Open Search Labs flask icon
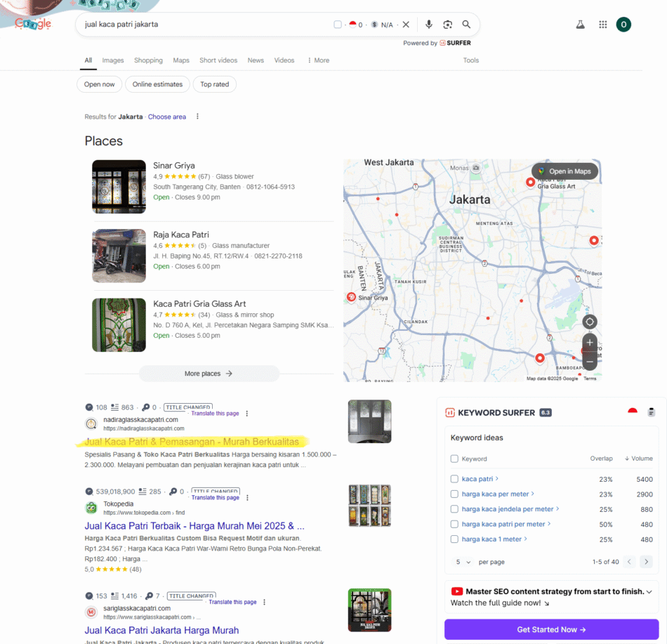The image size is (667, 644). coord(580,25)
